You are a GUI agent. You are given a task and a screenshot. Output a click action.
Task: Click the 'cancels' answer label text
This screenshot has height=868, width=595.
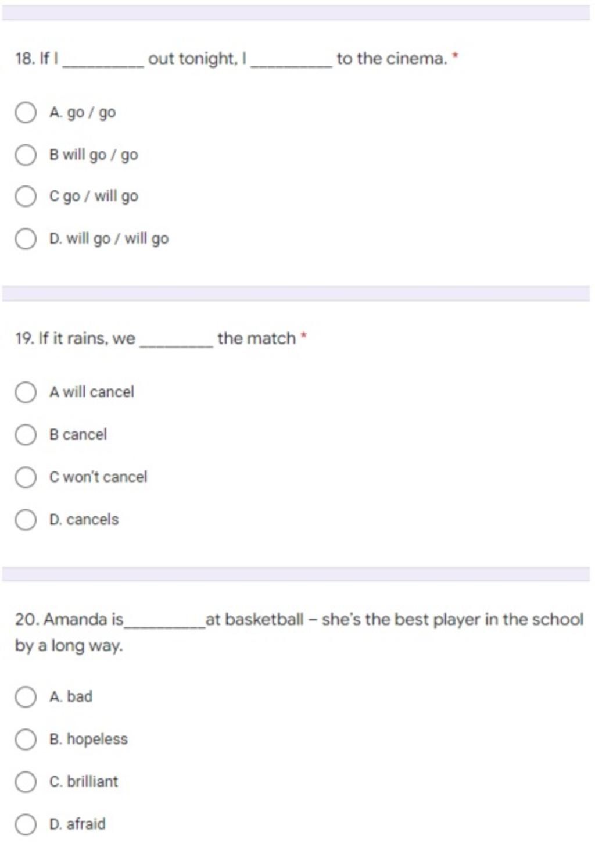[x=92, y=519]
